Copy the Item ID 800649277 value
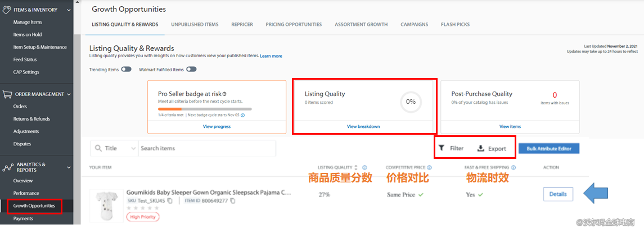 click(x=232, y=201)
